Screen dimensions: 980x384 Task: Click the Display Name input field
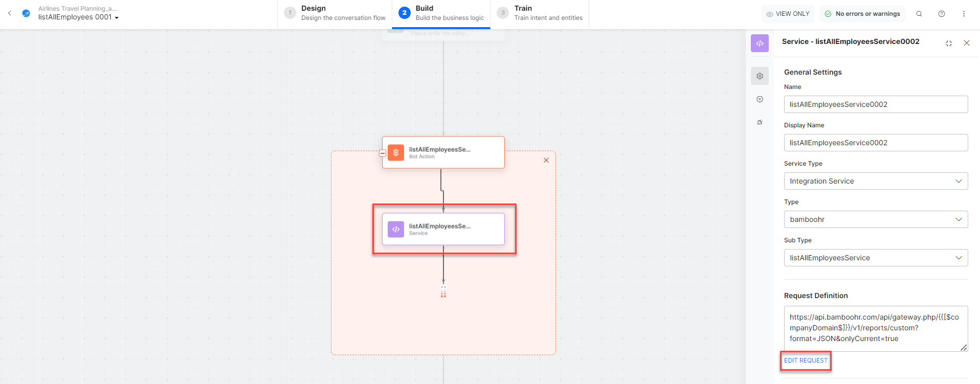click(x=876, y=143)
